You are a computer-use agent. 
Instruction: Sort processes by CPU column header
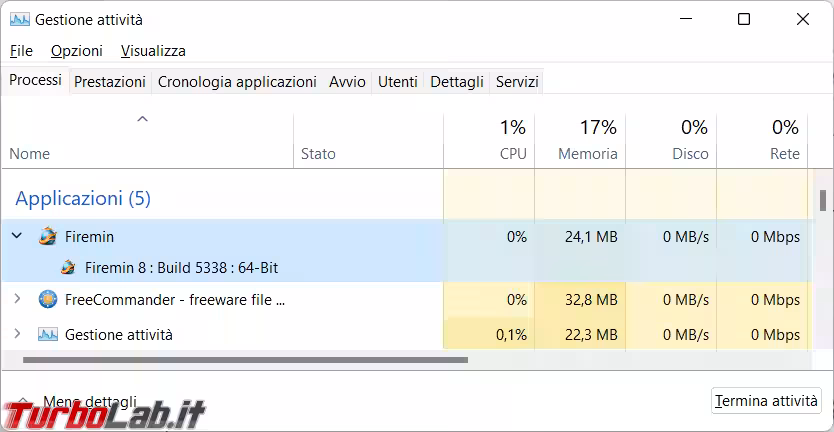pyautogui.click(x=489, y=141)
